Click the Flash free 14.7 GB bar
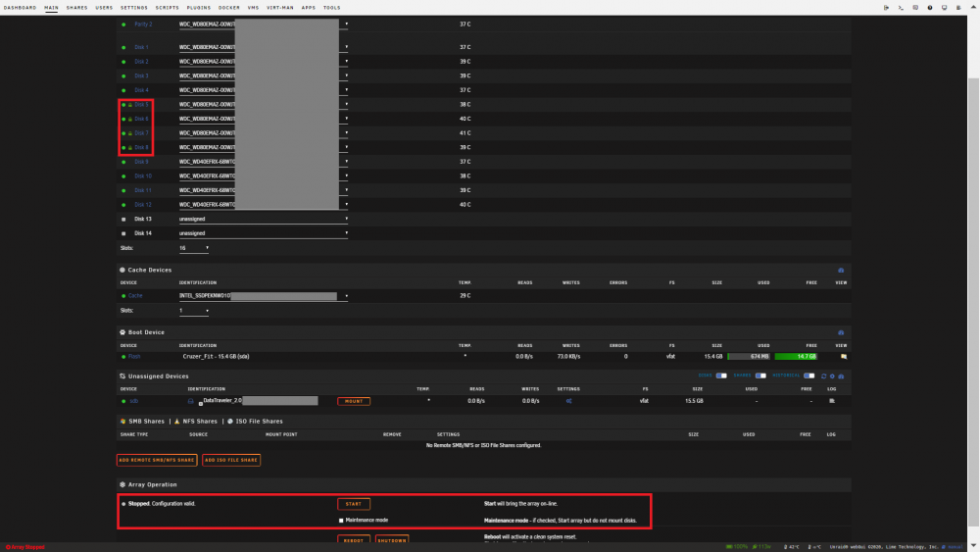980x552 pixels. tap(796, 356)
